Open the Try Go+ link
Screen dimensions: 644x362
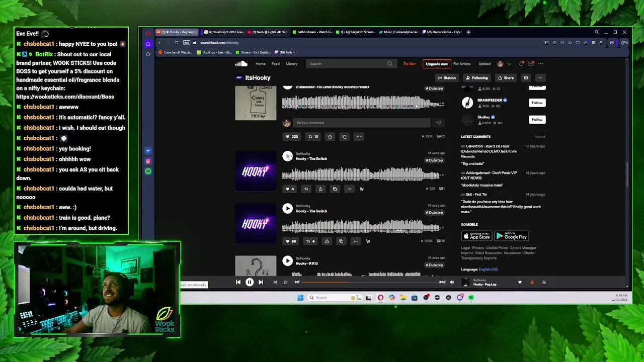410,64
